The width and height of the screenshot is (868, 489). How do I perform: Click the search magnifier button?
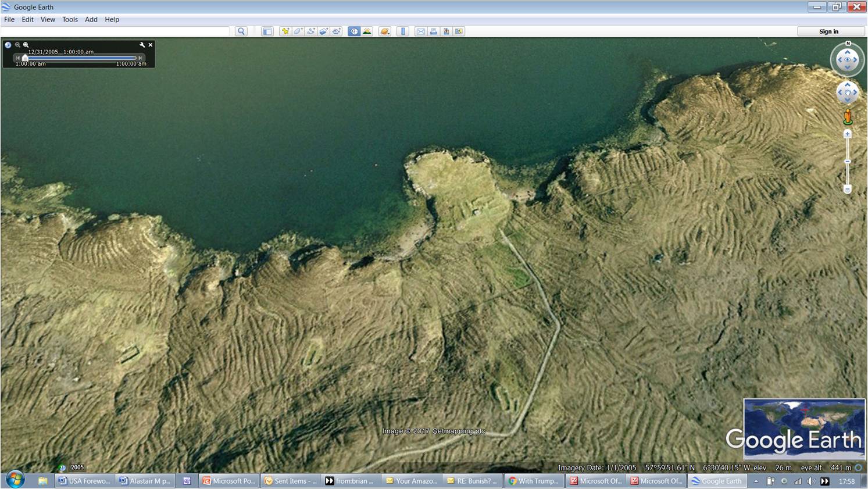tap(241, 31)
